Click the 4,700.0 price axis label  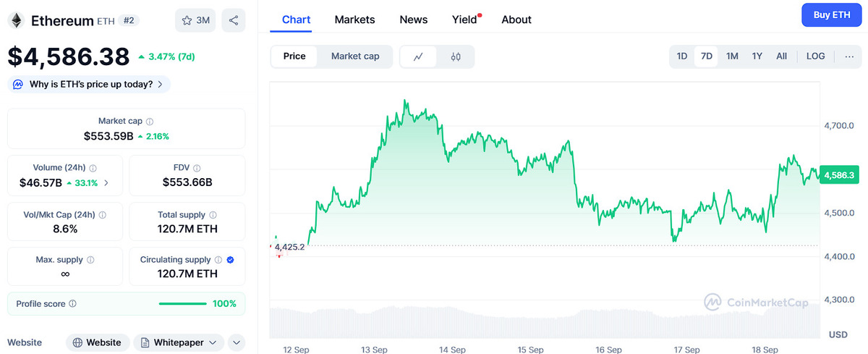(x=838, y=126)
